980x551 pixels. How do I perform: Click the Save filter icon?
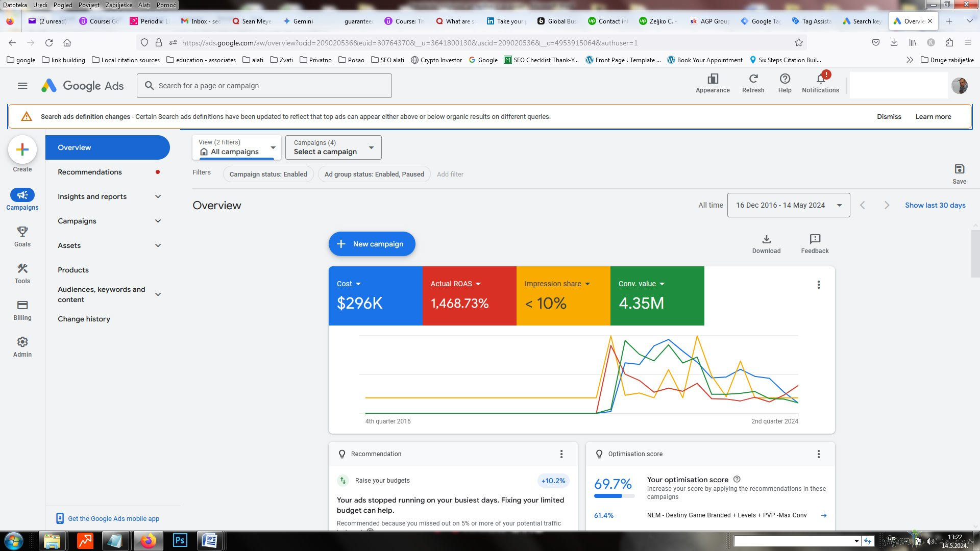click(x=959, y=169)
